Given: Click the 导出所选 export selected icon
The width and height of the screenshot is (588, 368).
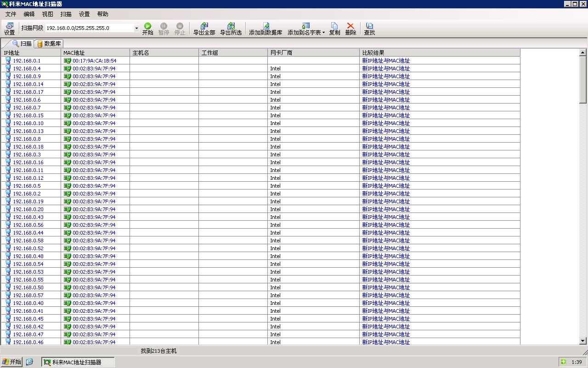Looking at the screenshot, I should [x=231, y=29].
